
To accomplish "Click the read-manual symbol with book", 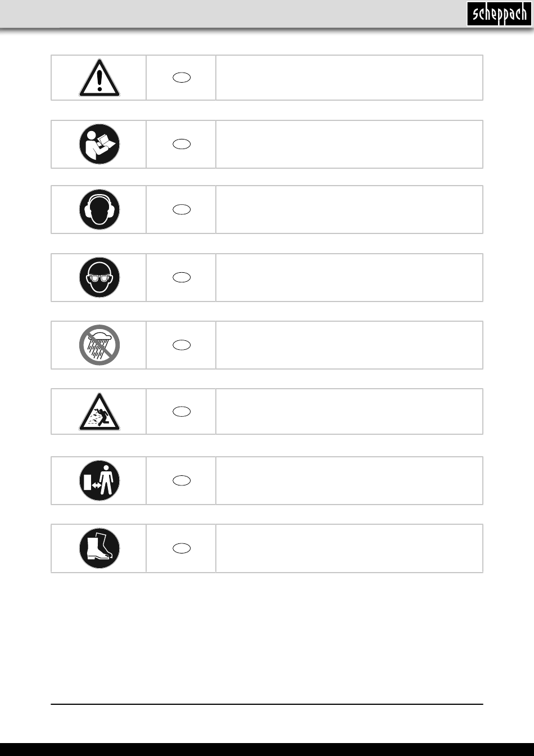I will point(99,144).
